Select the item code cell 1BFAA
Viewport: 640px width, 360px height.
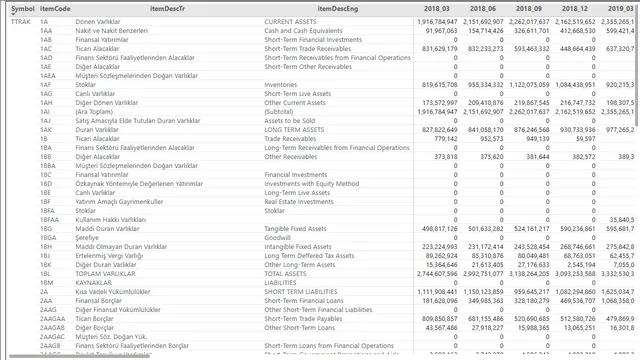(49, 220)
